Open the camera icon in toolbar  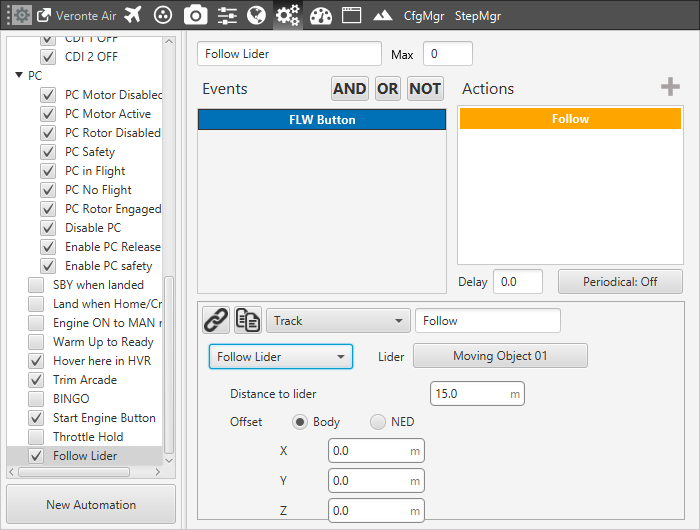(196, 16)
